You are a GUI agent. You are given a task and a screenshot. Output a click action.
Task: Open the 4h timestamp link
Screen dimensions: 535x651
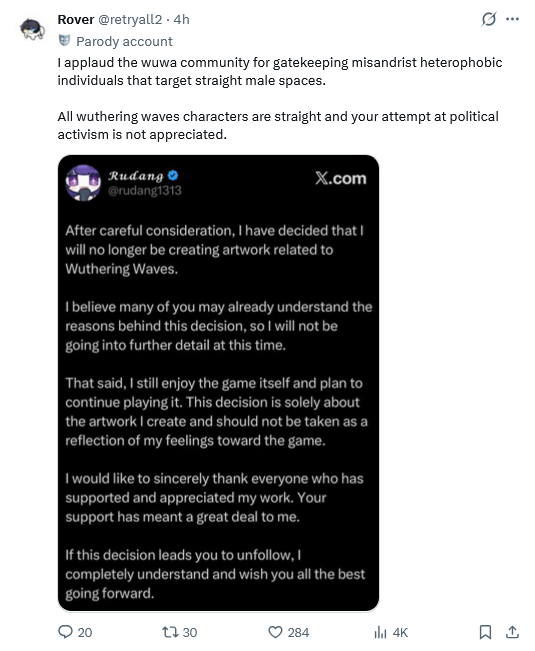pos(181,20)
